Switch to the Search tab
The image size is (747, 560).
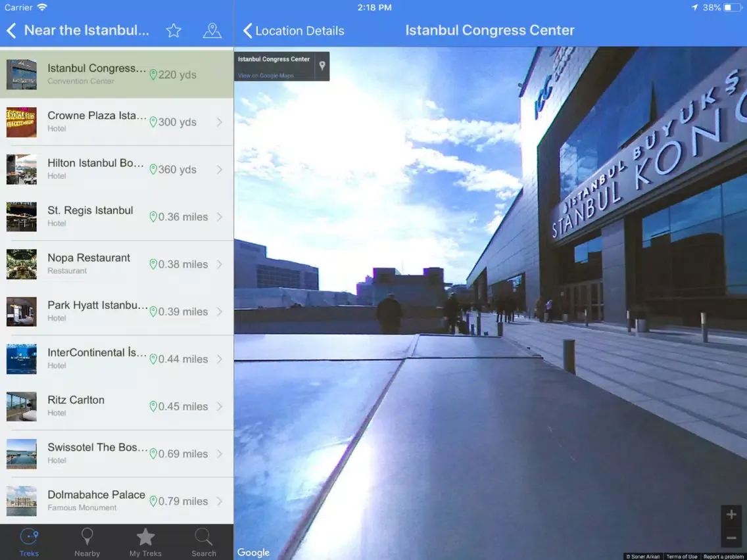coord(203,542)
